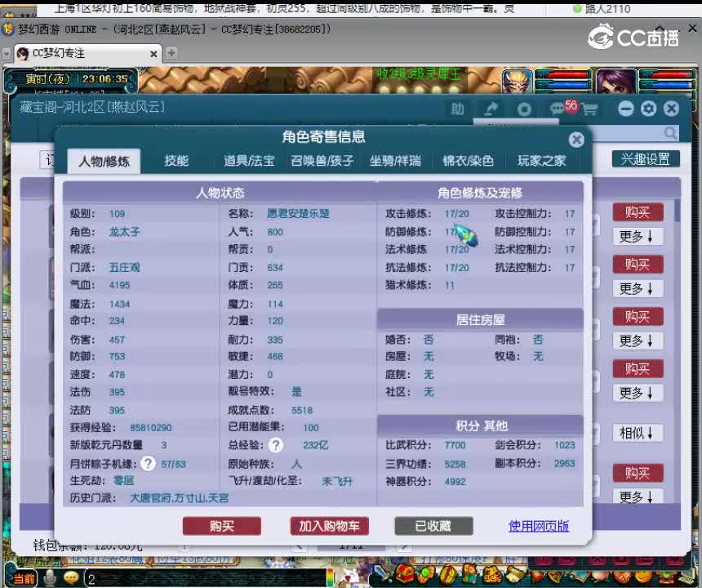Switch to the 召唤兽/孩子 tab
Image resolution: width=702 pixels, height=588 pixels.
click(322, 161)
